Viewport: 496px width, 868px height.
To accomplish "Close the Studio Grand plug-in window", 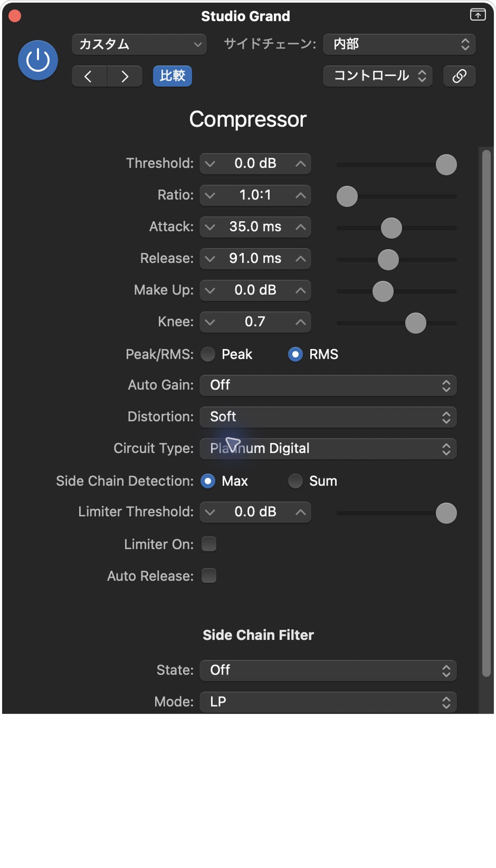I will 15,16.
